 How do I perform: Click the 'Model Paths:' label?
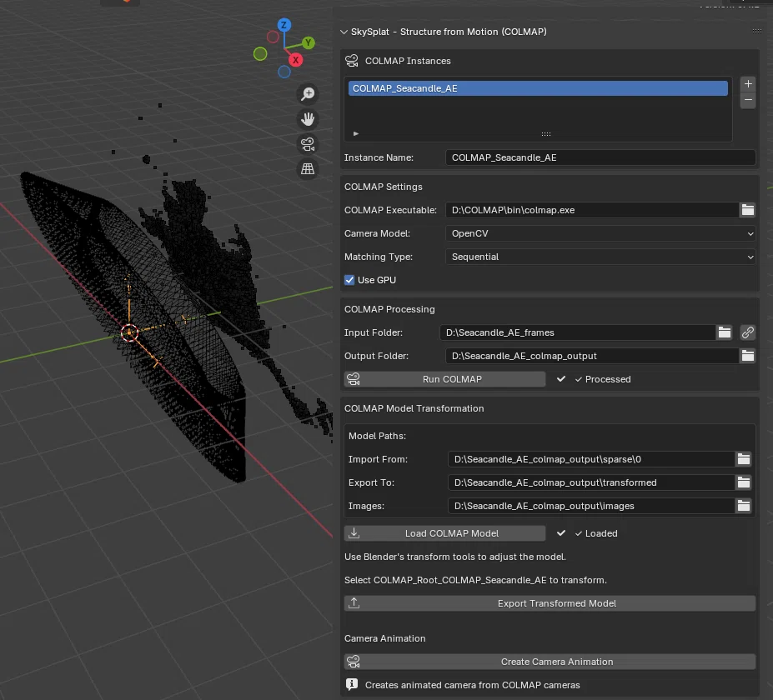click(377, 436)
